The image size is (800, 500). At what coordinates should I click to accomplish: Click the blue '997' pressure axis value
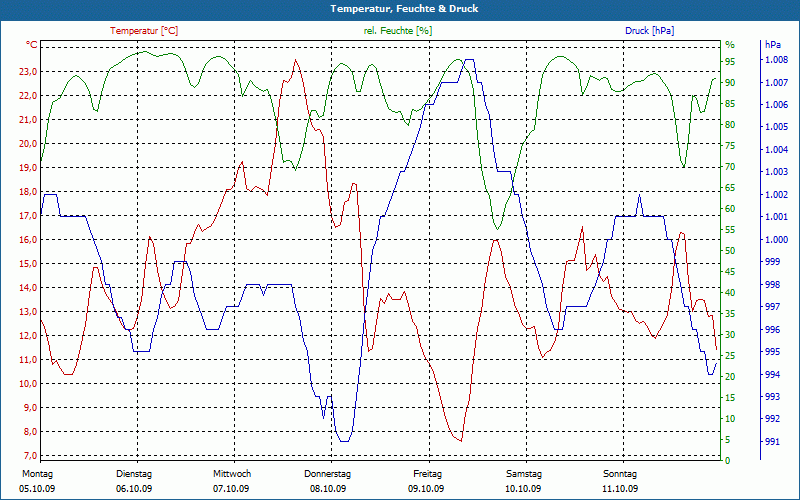(772, 307)
